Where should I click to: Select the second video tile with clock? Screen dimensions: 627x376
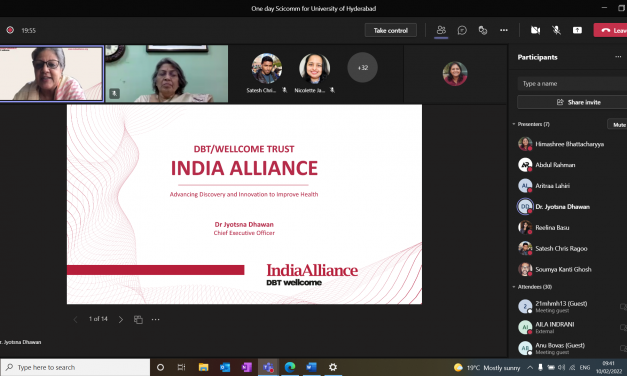point(167,73)
